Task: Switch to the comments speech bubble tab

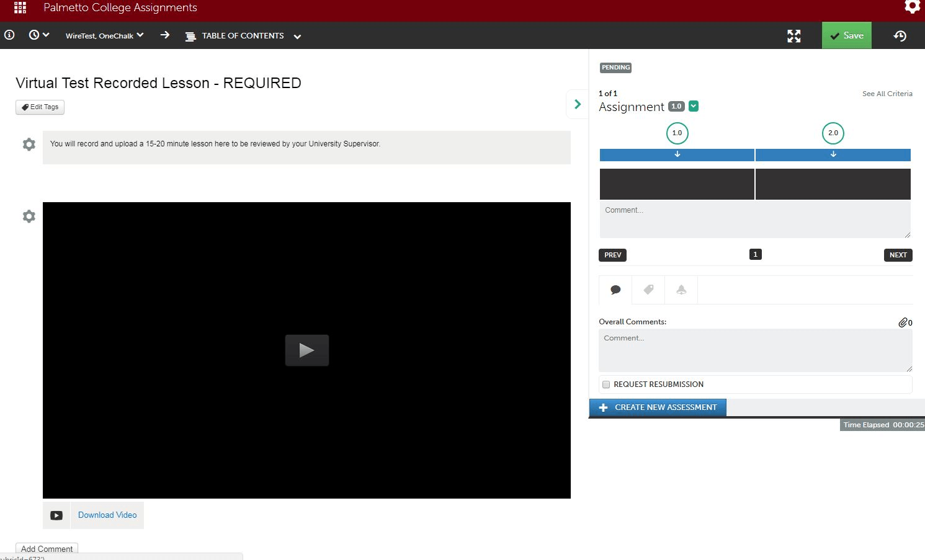Action: tap(615, 290)
